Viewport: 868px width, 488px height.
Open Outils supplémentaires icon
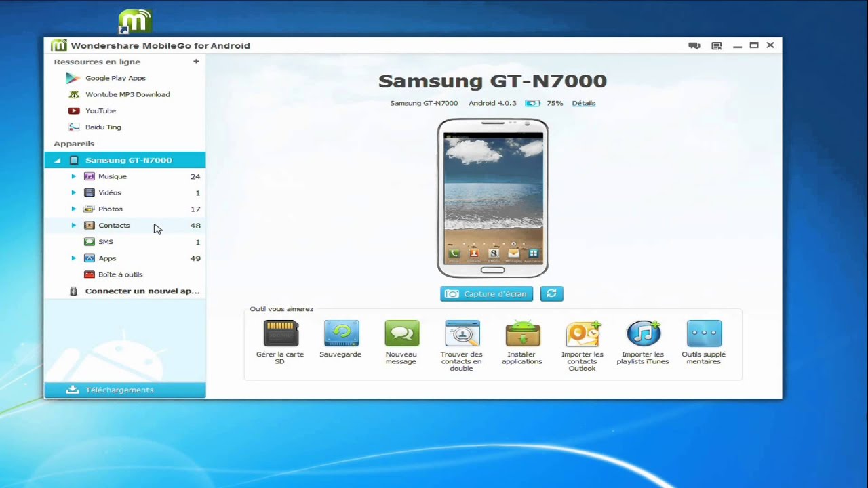pyautogui.click(x=704, y=333)
